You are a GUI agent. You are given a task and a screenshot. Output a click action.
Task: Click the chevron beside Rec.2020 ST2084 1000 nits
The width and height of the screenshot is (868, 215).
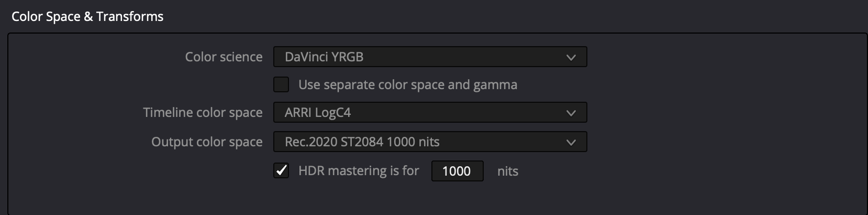point(571,142)
